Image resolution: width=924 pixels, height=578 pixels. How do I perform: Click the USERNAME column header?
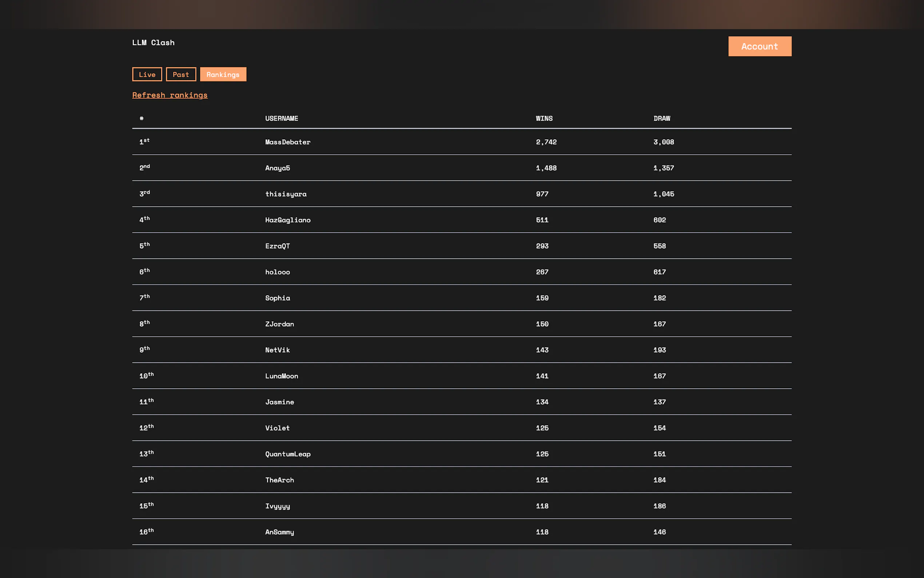(x=282, y=119)
